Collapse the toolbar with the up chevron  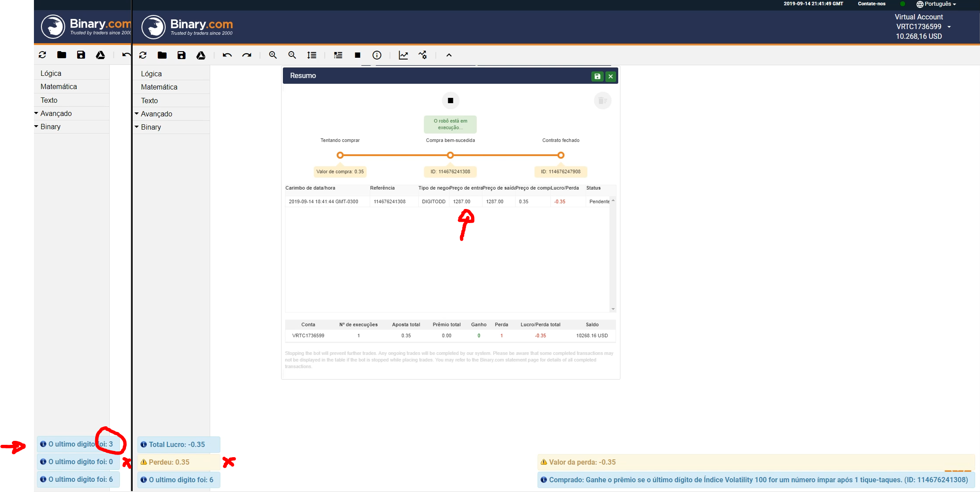[x=449, y=55]
